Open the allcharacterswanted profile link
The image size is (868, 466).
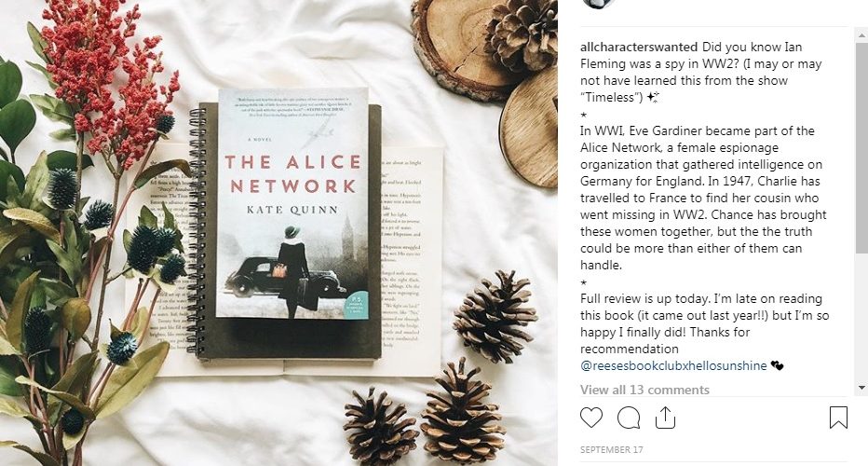[x=639, y=48]
